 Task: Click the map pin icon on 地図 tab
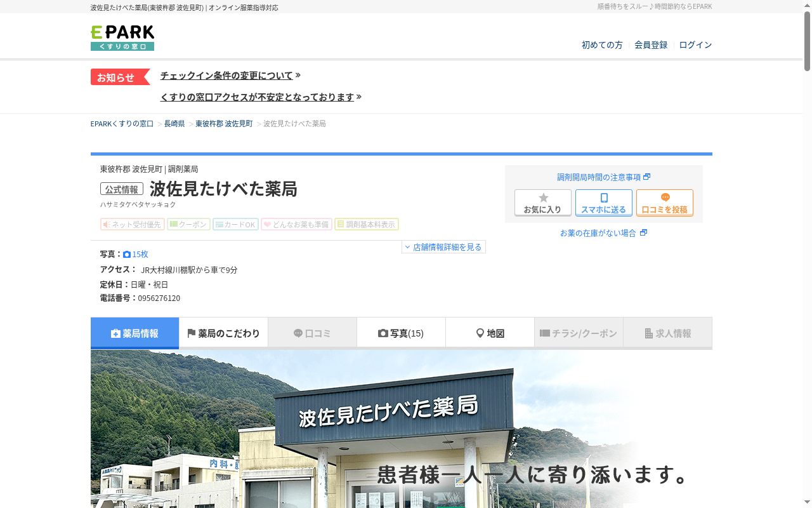point(480,333)
